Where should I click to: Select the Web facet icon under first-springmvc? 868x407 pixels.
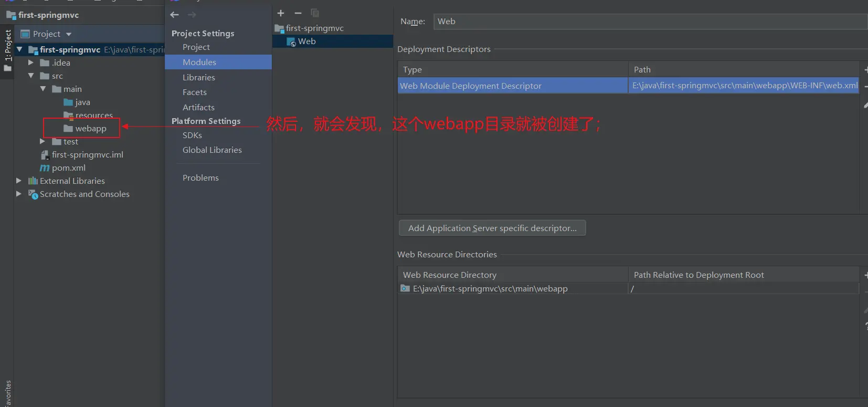pyautogui.click(x=291, y=42)
